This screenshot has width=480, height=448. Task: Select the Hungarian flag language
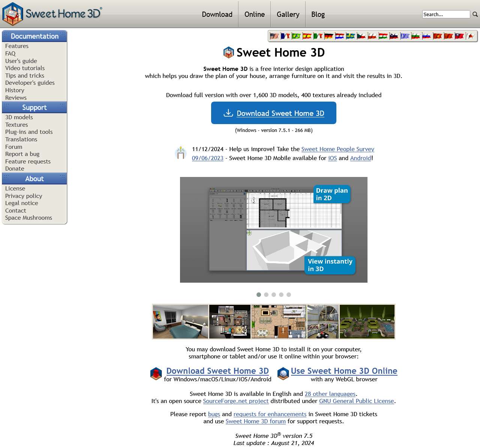[x=383, y=36]
